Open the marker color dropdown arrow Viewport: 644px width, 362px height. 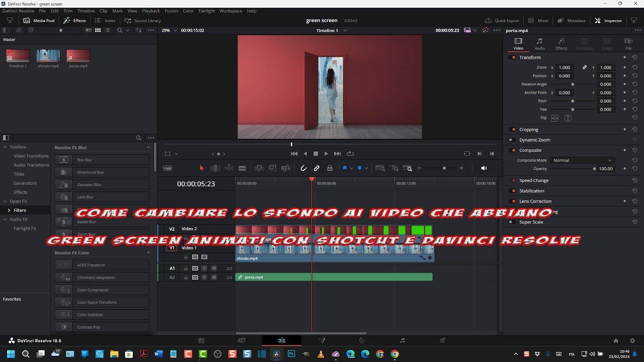pos(366,168)
